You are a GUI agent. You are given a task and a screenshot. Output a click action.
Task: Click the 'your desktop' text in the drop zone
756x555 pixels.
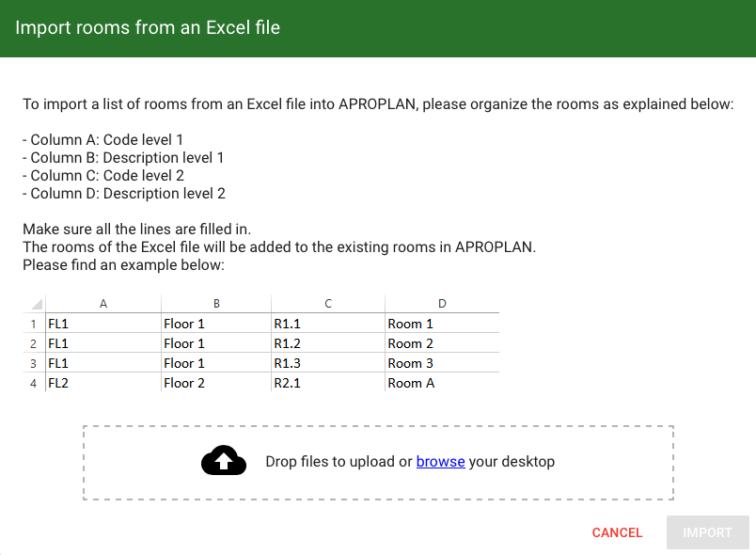click(512, 462)
